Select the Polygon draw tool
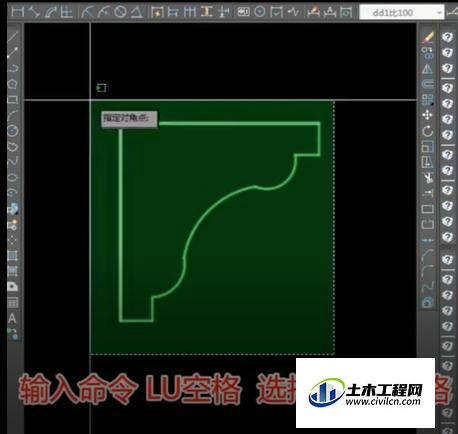 click(x=12, y=84)
